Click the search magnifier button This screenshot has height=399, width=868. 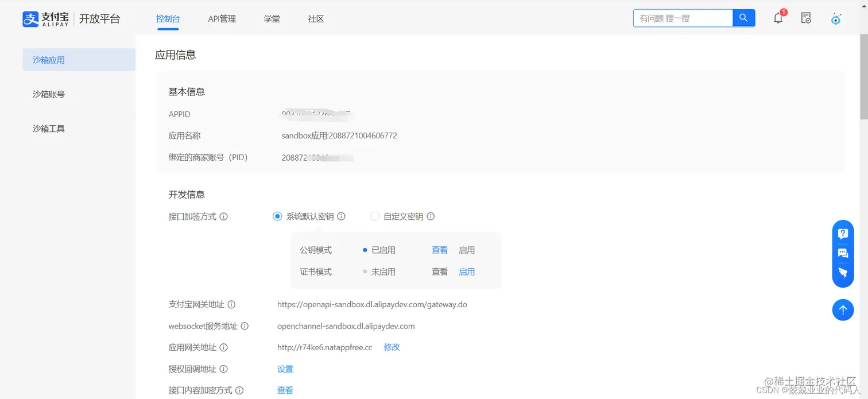tap(743, 18)
